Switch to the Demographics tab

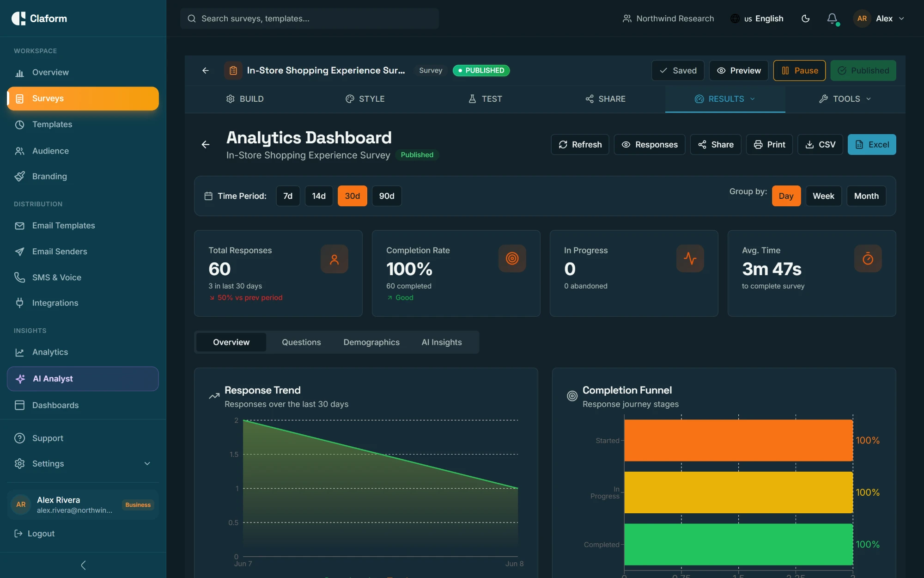371,342
